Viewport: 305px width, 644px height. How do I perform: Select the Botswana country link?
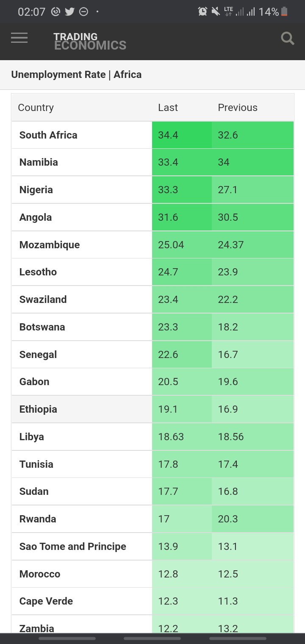click(42, 327)
